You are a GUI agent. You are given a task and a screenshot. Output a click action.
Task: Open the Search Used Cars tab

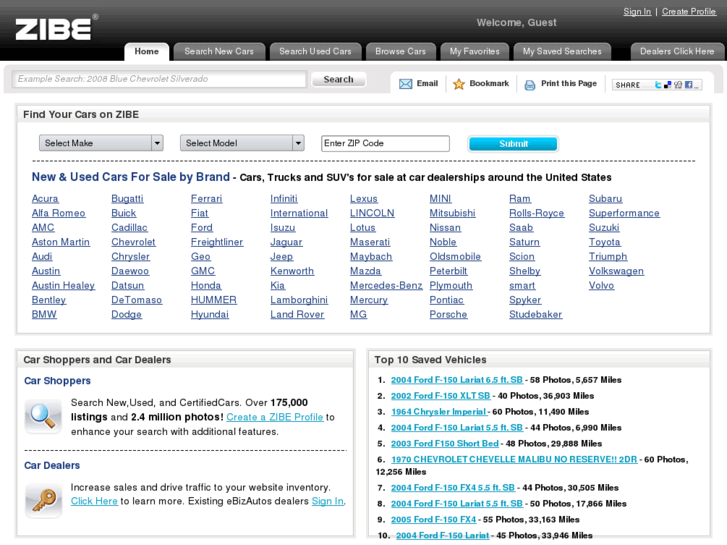click(315, 51)
